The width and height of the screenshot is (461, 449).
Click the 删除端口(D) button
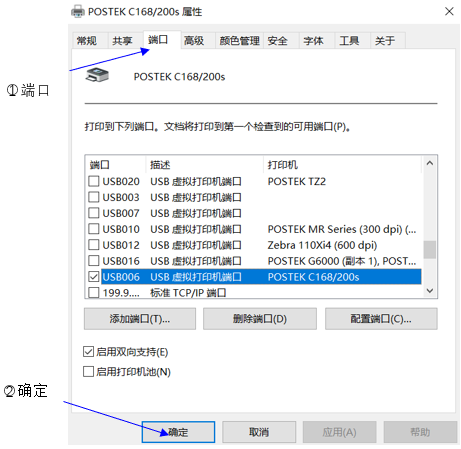tap(260, 319)
